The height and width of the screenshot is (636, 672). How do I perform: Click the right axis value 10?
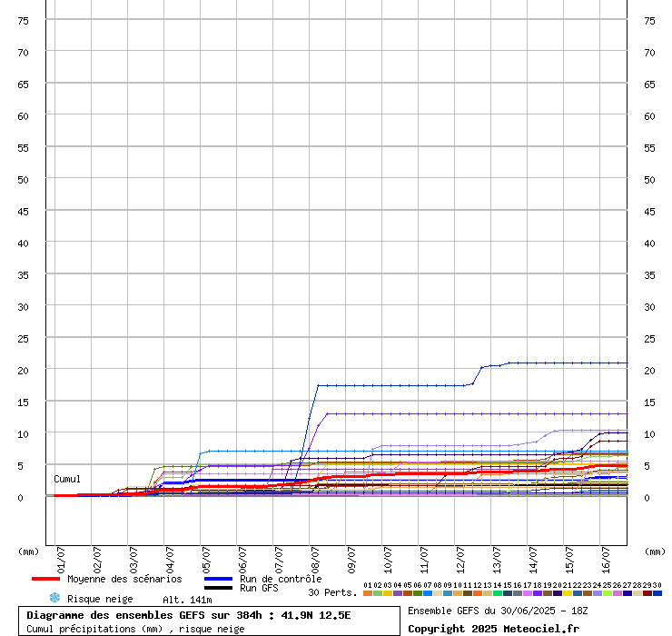tap(649, 434)
